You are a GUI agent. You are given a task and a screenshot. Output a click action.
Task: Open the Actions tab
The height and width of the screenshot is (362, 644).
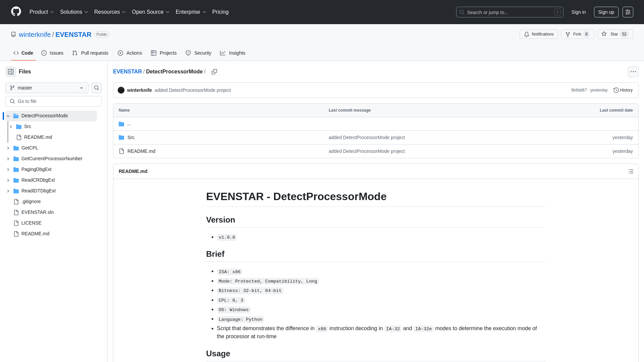coord(130,53)
